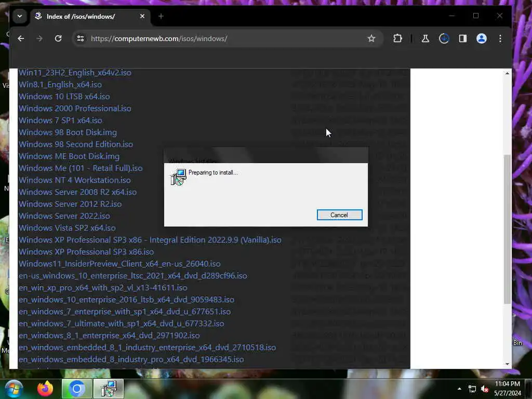Launch Firefox from the taskbar
The height and width of the screenshot is (399, 532).
click(45, 389)
